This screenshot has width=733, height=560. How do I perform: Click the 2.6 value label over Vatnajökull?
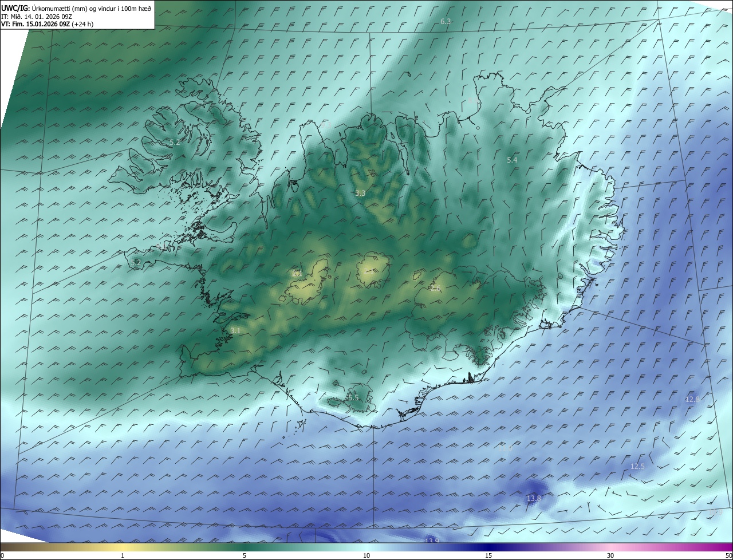pos(435,289)
